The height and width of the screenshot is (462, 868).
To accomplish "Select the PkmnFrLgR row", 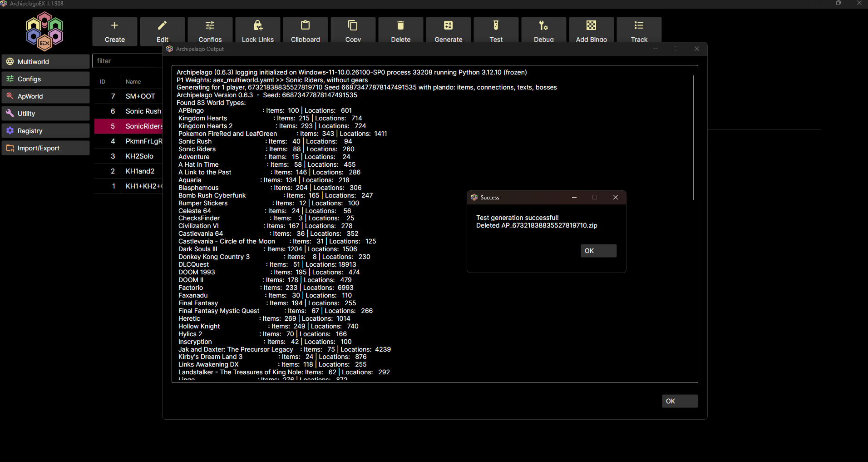I will click(128, 141).
